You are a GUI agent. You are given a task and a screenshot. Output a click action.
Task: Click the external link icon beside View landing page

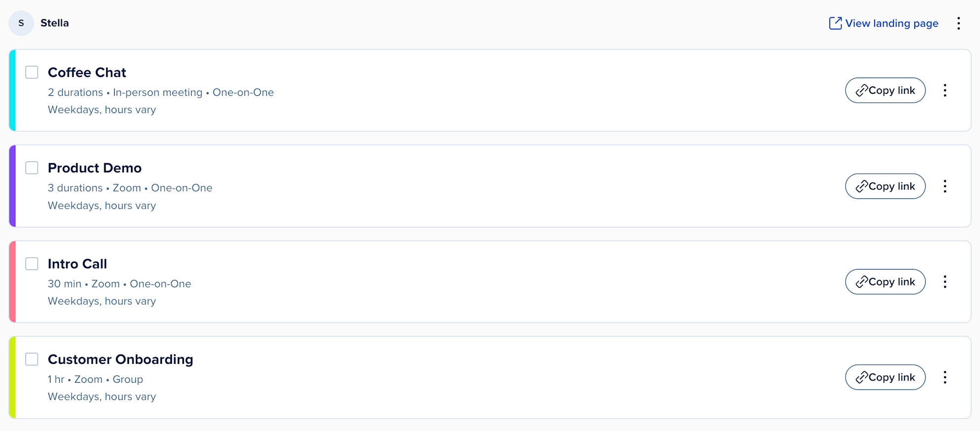tap(835, 23)
